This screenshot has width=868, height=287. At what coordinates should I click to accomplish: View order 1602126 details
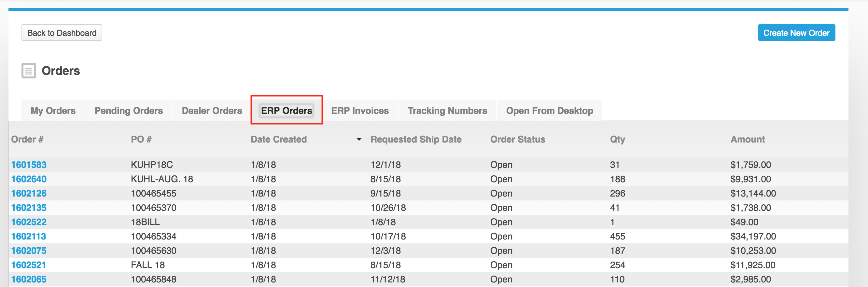[29, 193]
